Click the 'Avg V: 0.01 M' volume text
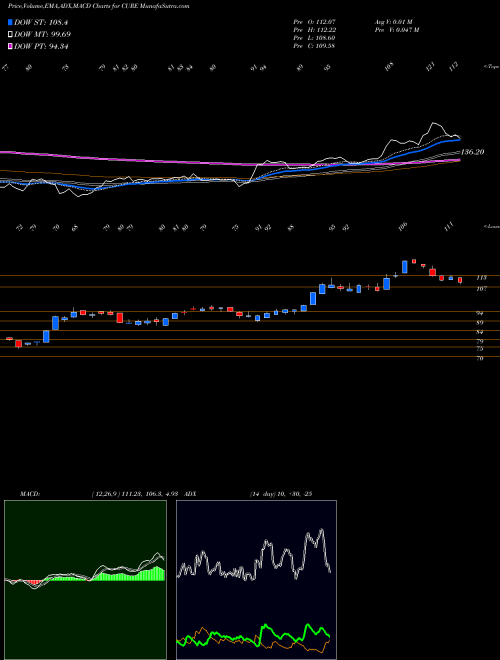The width and height of the screenshot is (500, 660). tap(394, 22)
